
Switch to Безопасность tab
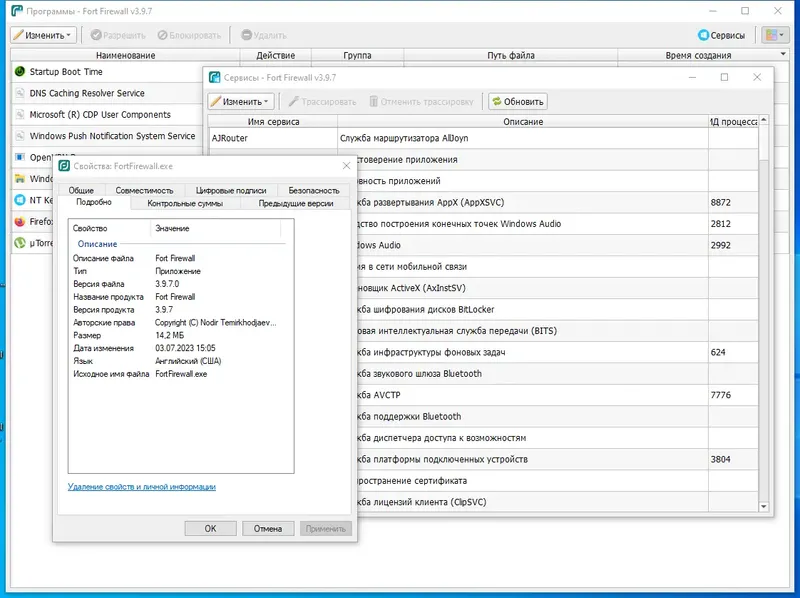(x=314, y=190)
